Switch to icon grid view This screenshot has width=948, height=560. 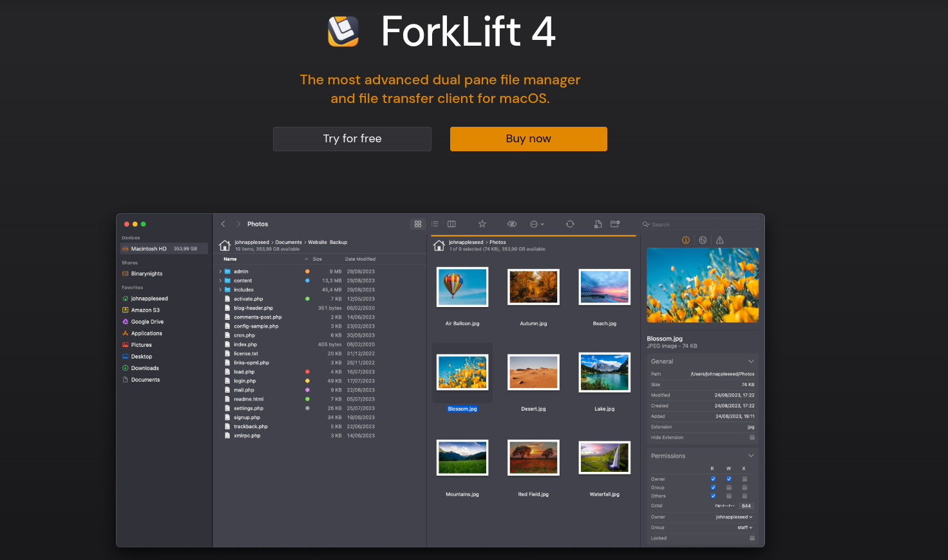click(418, 224)
